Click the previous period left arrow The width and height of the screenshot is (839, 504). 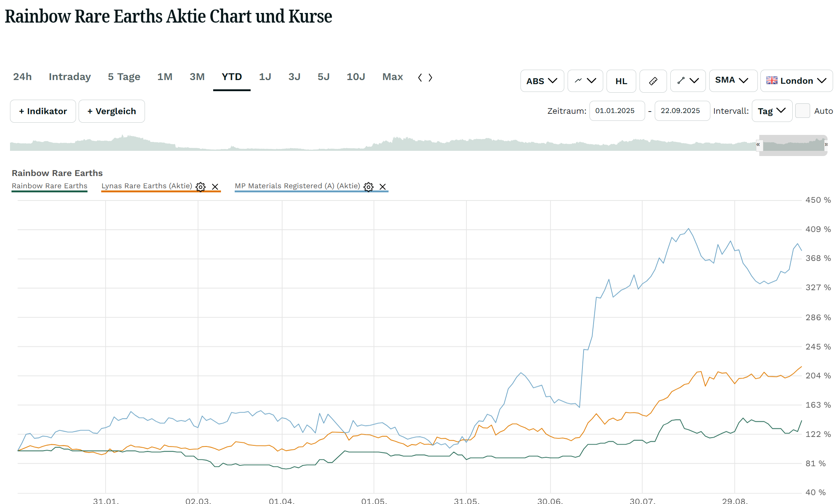[420, 77]
